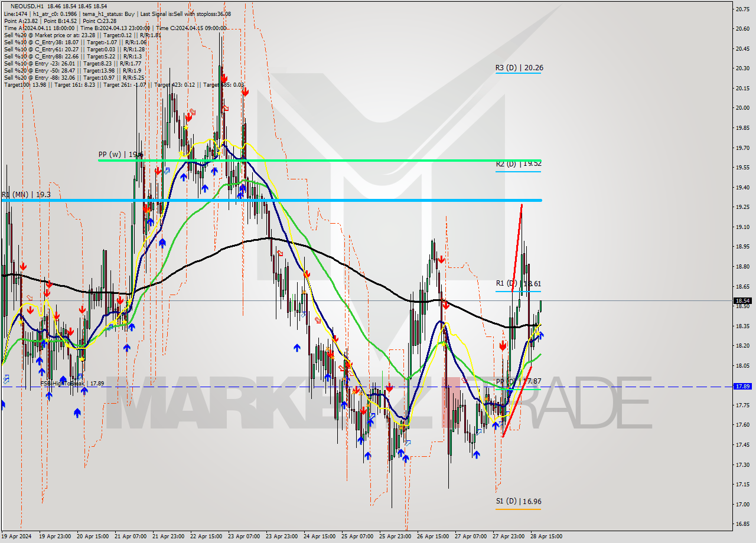This screenshot has height=543, width=756.
Task: Select 'Sell %20 @ Market price' row
Action: pos(82,35)
